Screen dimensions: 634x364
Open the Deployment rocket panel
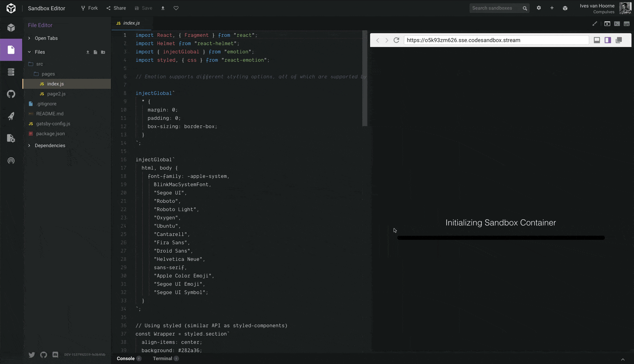tap(11, 116)
